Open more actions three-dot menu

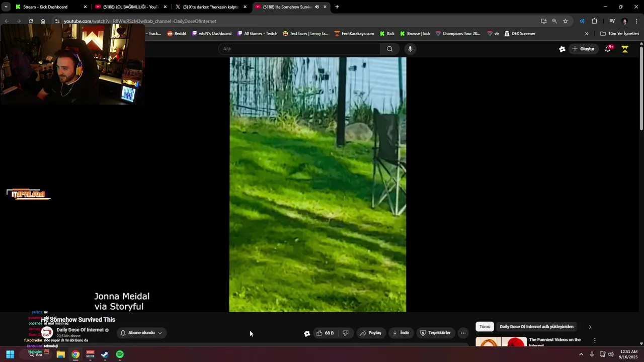pyautogui.click(x=463, y=333)
